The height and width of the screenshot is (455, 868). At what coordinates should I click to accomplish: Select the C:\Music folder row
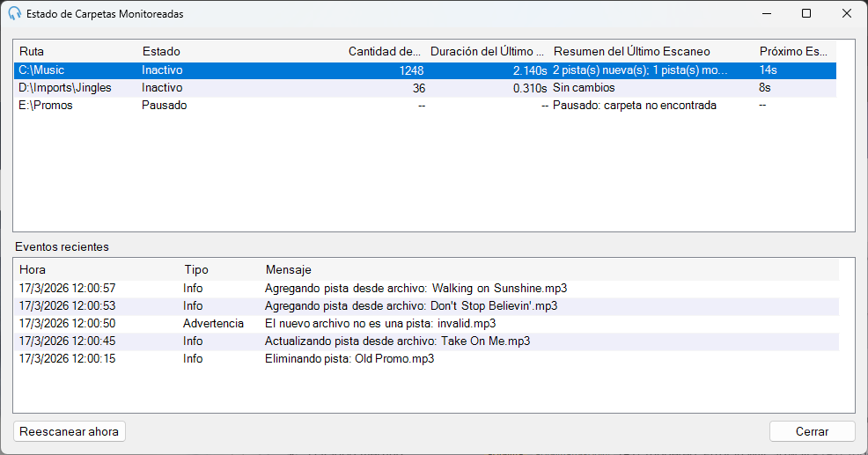pyautogui.click(x=424, y=70)
